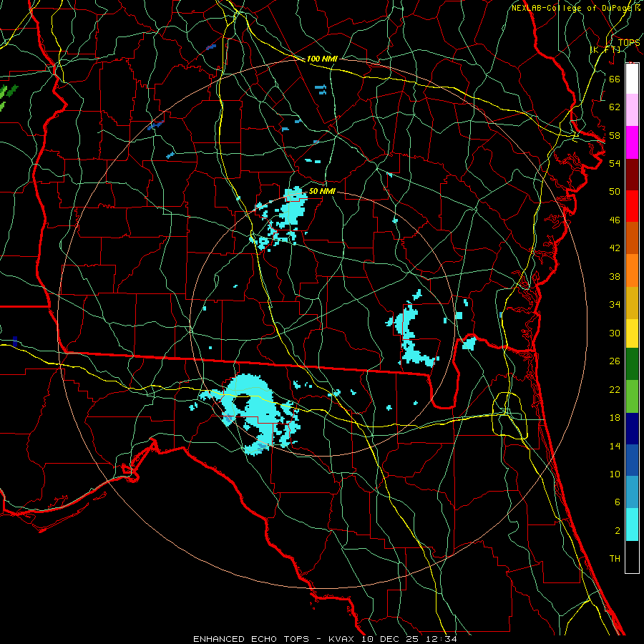The width and height of the screenshot is (644, 644).
Task: Select the bright red legend swatch
Action: point(632,206)
